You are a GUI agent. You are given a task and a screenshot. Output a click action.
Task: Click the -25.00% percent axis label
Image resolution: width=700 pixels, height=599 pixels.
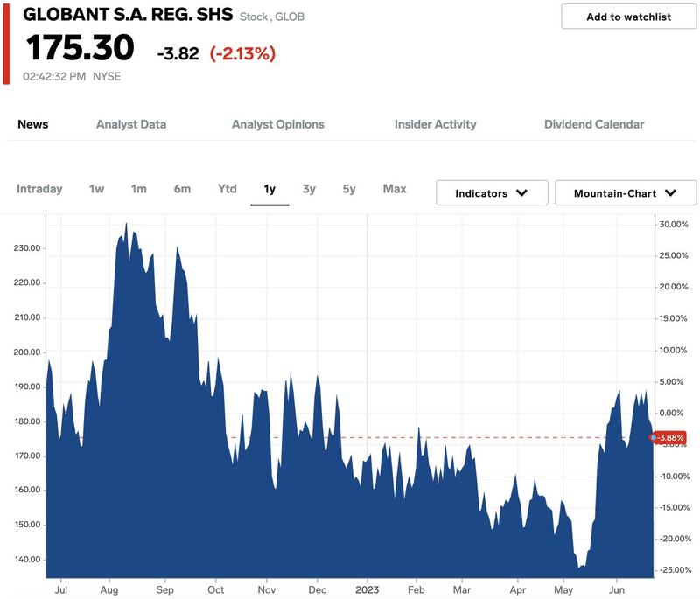coord(675,570)
